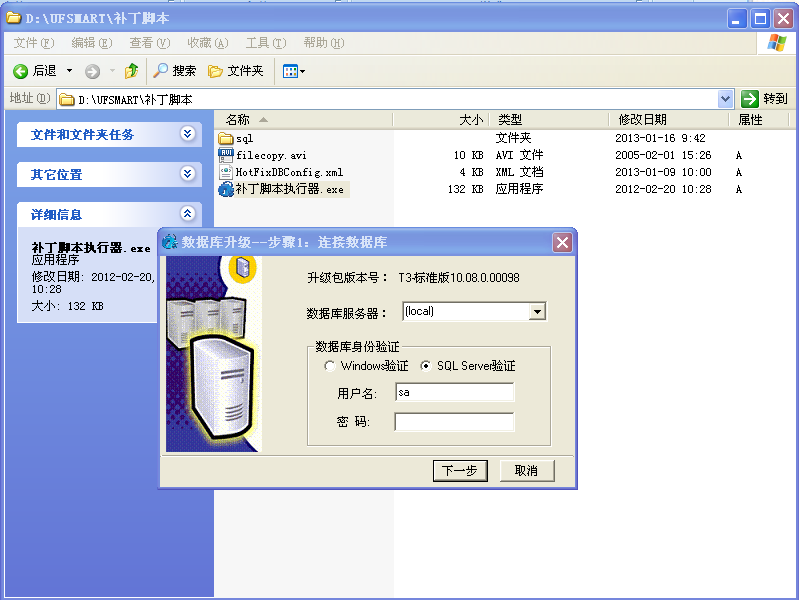Select the SQL Server验证 radio button

[x=425, y=366]
